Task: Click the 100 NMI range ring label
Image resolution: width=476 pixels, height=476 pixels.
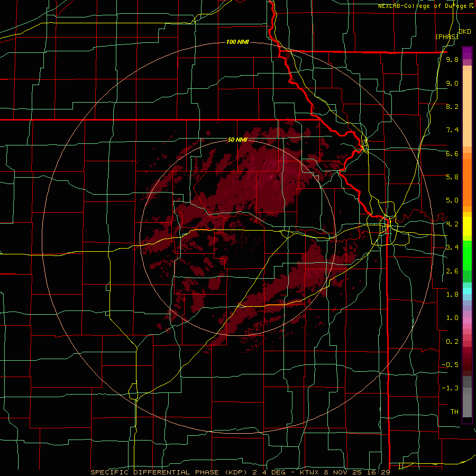Action: (237, 42)
